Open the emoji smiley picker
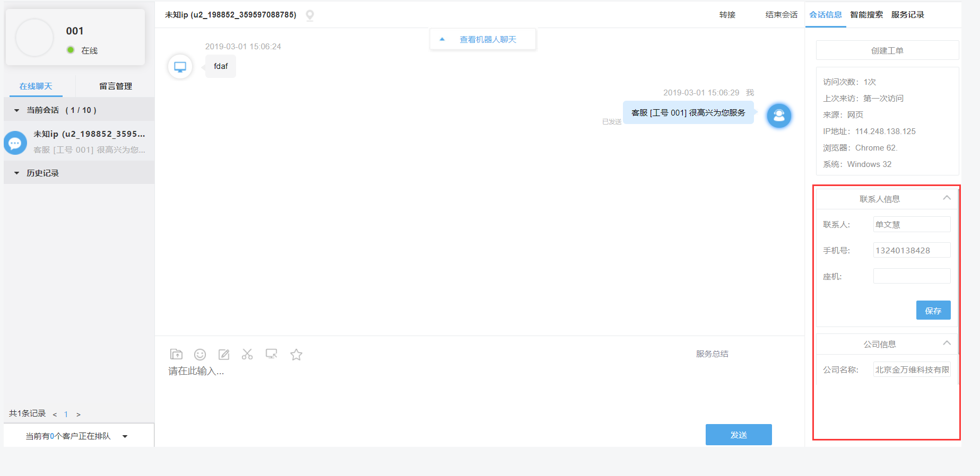 click(200, 354)
